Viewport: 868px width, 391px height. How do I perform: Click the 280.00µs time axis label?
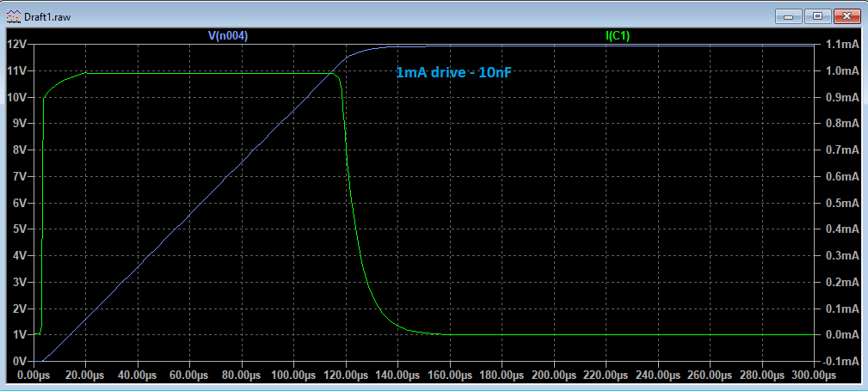762,376
